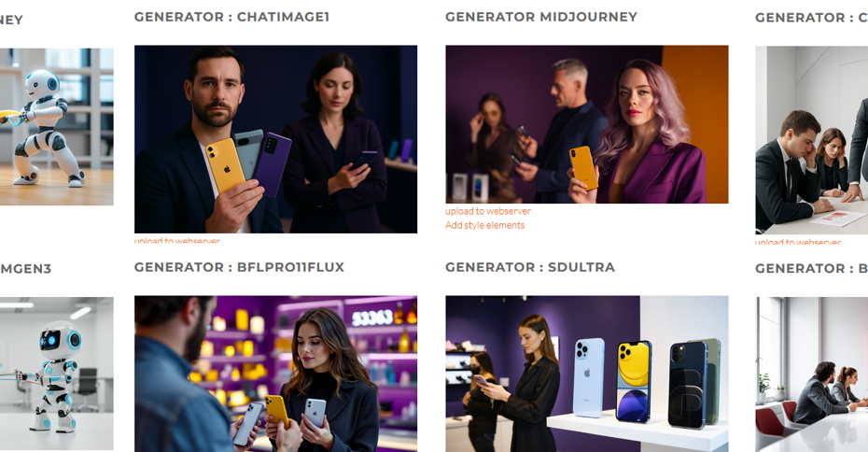Viewport: 868px width, 452px height.
Task: Click 'upload to webserver' under the Midjourney image
Action: 488,211
